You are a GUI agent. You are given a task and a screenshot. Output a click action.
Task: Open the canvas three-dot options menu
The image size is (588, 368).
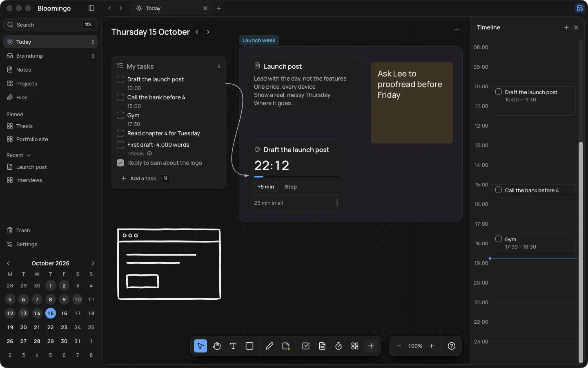(x=457, y=30)
